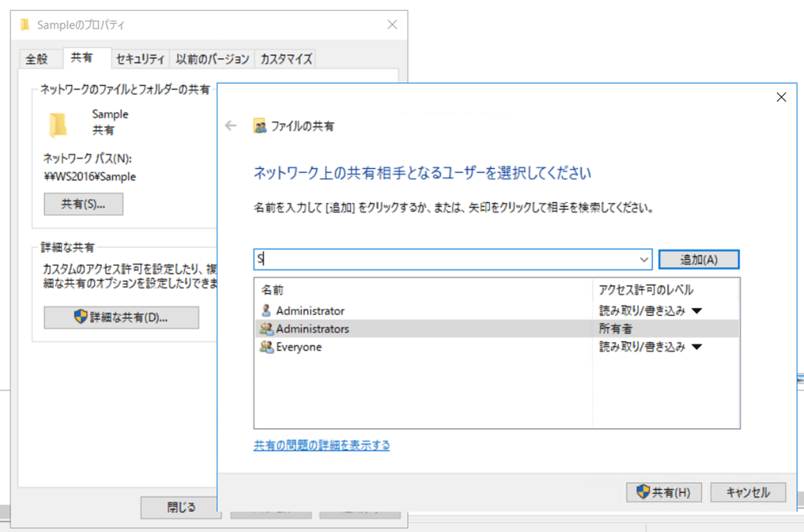Click the network path ¥¥WS2016¥Sample text

pyautogui.click(x=90, y=177)
